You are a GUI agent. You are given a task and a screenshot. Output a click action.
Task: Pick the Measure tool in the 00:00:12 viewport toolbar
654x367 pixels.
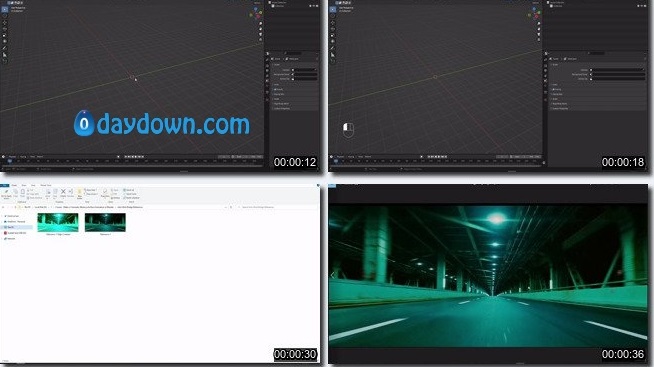5,55
